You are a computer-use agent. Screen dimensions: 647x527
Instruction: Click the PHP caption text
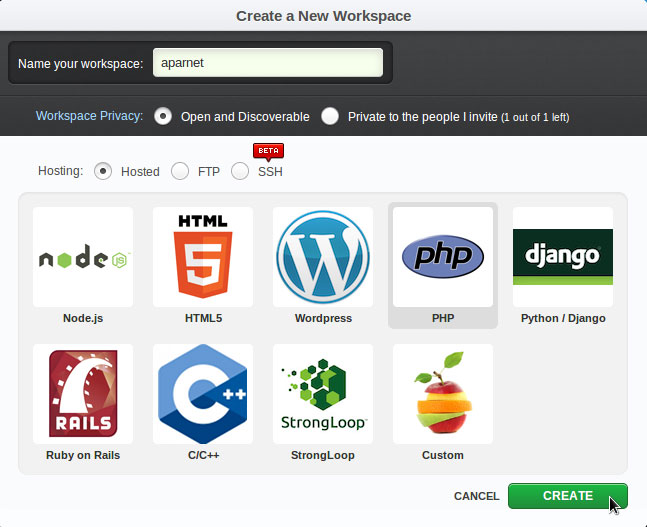pos(443,318)
